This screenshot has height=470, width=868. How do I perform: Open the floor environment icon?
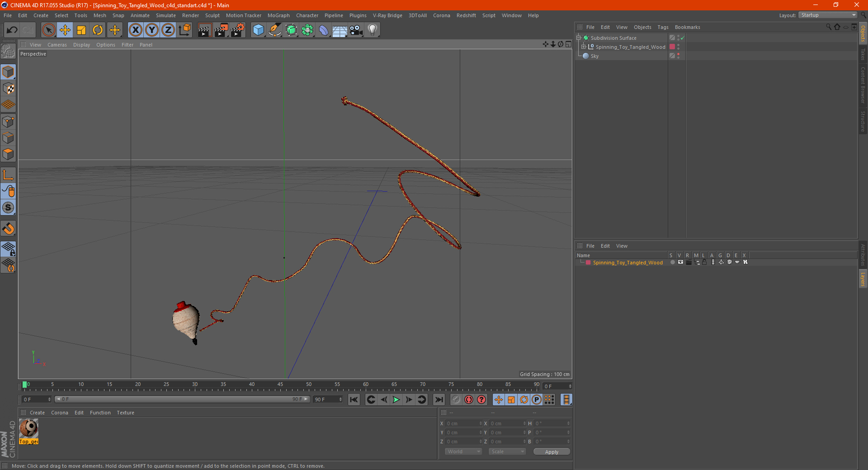[340, 30]
